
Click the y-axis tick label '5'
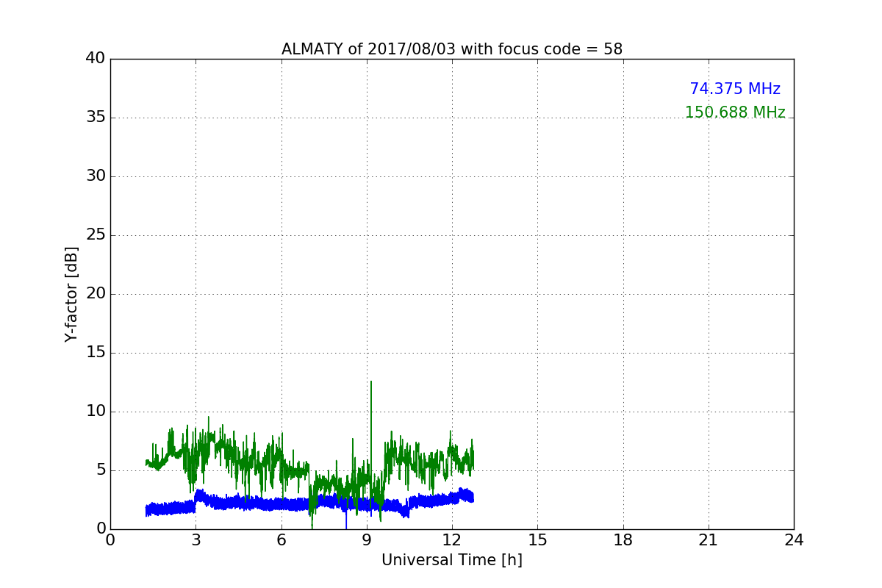[x=101, y=470]
